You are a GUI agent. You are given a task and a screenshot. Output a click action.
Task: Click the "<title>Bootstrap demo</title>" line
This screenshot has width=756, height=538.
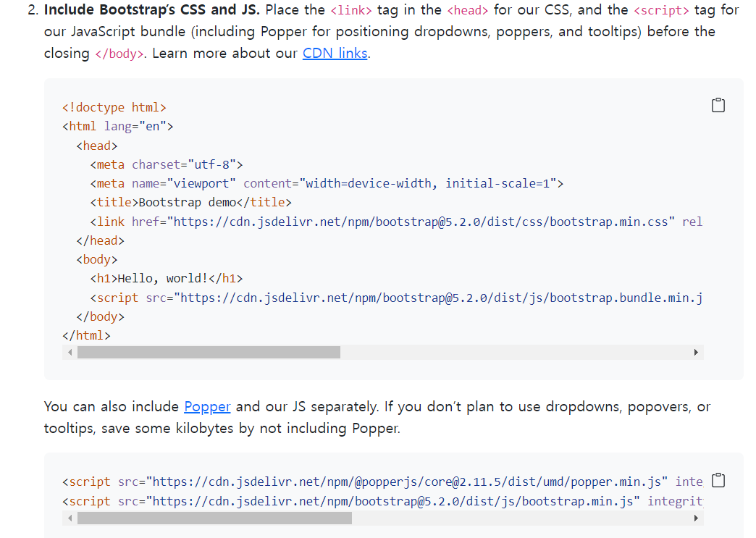click(191, 202)
